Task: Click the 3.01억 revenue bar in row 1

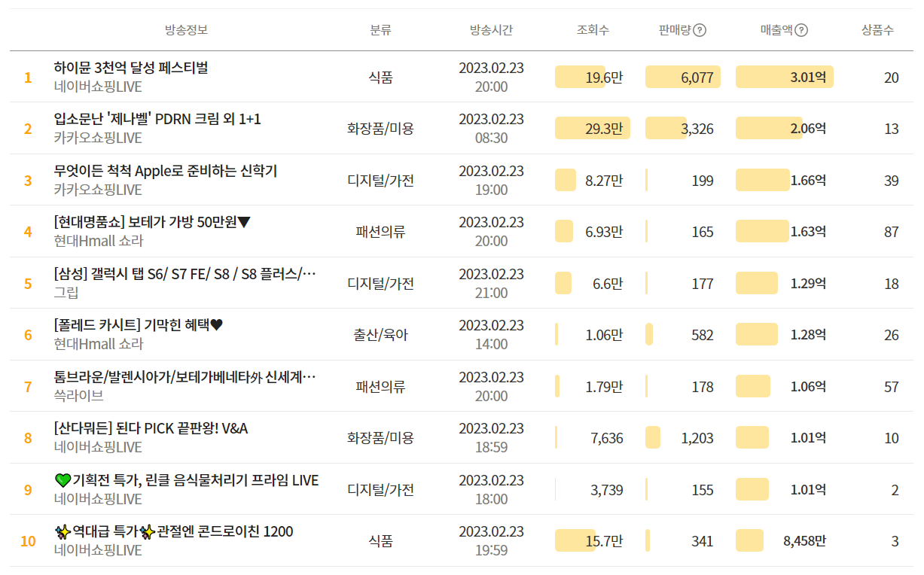Action: pyautogui.click(x=784, y=77)
